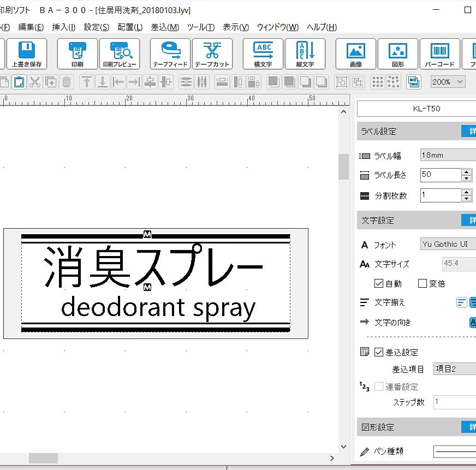Viewport: 476px width, 470px height.
Task: Open the 設定(S) menu
Action: [97, 27]
